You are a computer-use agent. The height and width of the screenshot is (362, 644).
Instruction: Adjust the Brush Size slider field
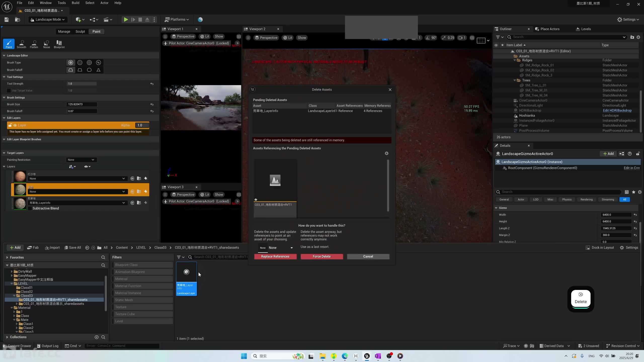click(82, 104)
